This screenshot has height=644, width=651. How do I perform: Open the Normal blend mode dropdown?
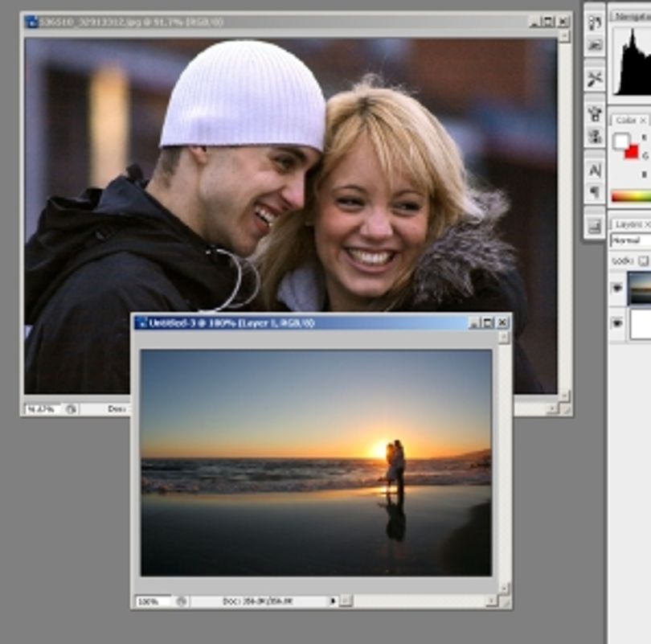coord(631,240)
